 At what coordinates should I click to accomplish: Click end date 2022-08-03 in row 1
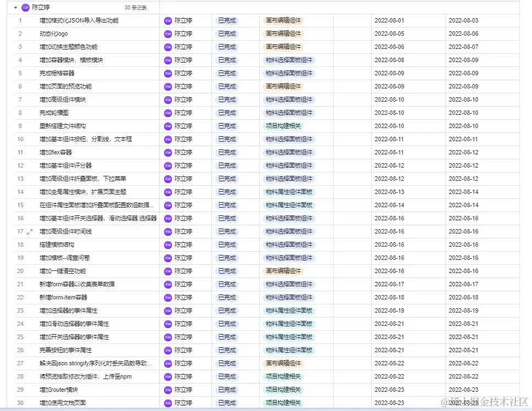(463, 21)
